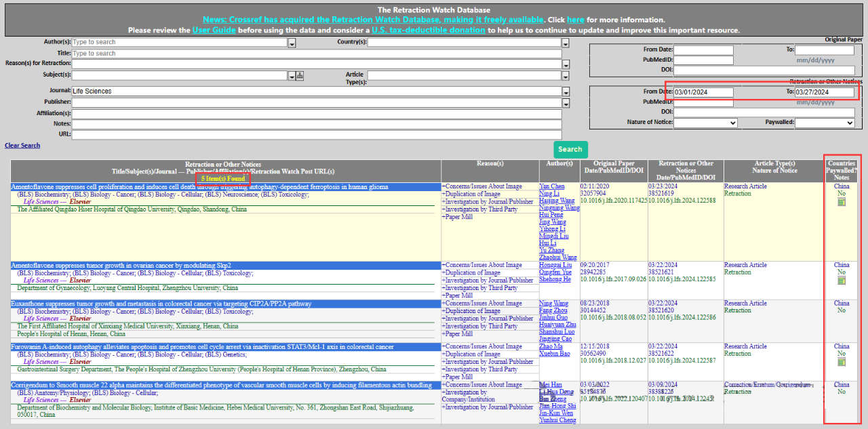
Task: Click original DOI 10.1016/j.lfs.2017.09.026
Action: tap(614, 279)
